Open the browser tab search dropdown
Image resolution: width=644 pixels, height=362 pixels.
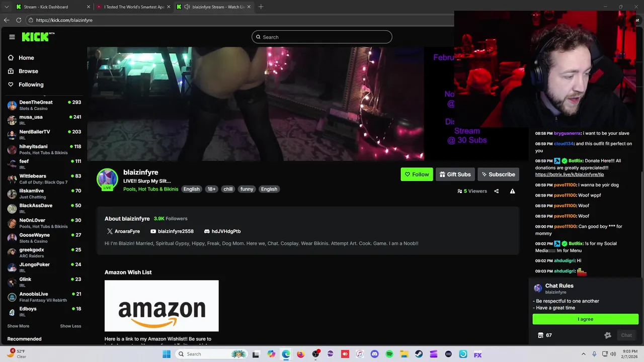coord(6,7)
